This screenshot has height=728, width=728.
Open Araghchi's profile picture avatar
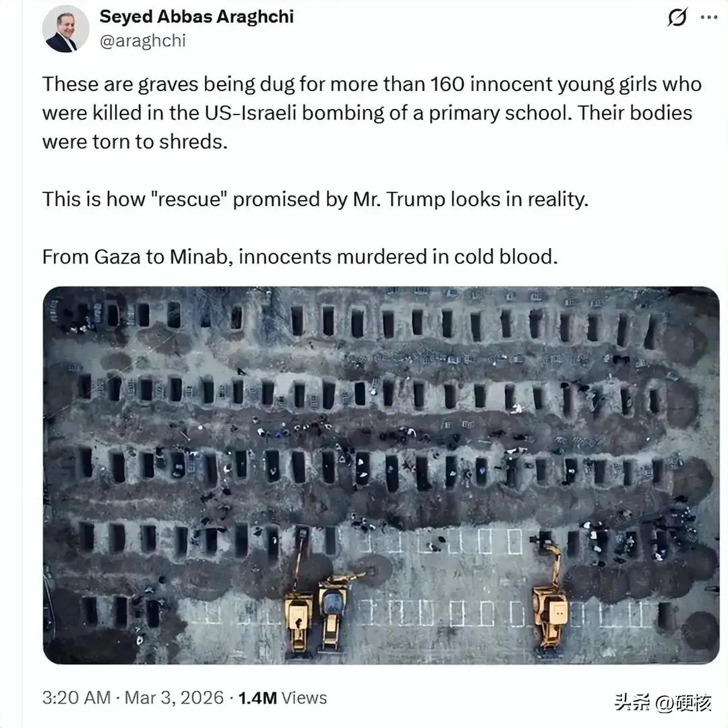(x=65, y=29)
